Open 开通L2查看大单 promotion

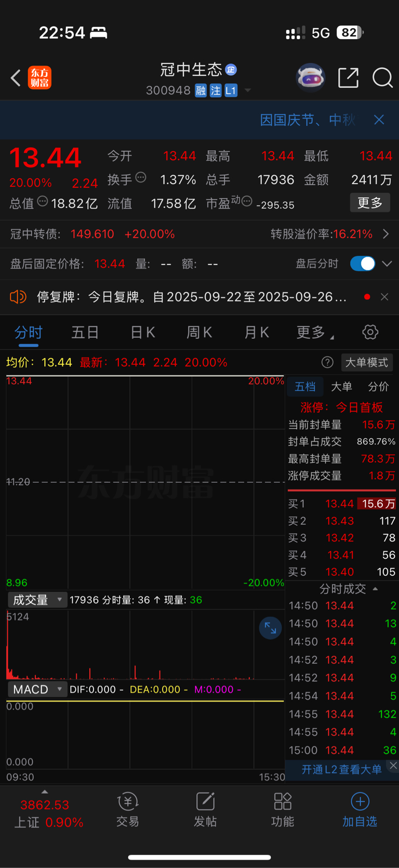click(341, 769)
